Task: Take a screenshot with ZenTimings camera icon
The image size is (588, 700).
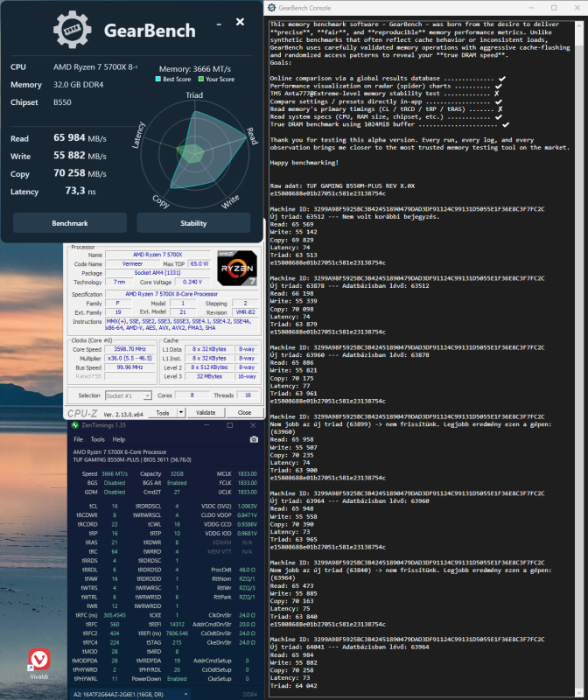Action: click(254, 439)
